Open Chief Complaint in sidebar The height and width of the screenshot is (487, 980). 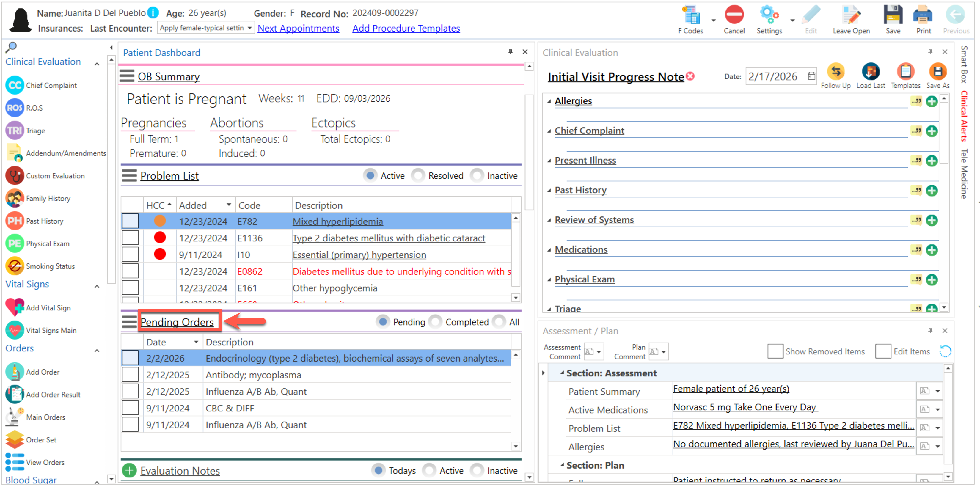pos(51,86)
